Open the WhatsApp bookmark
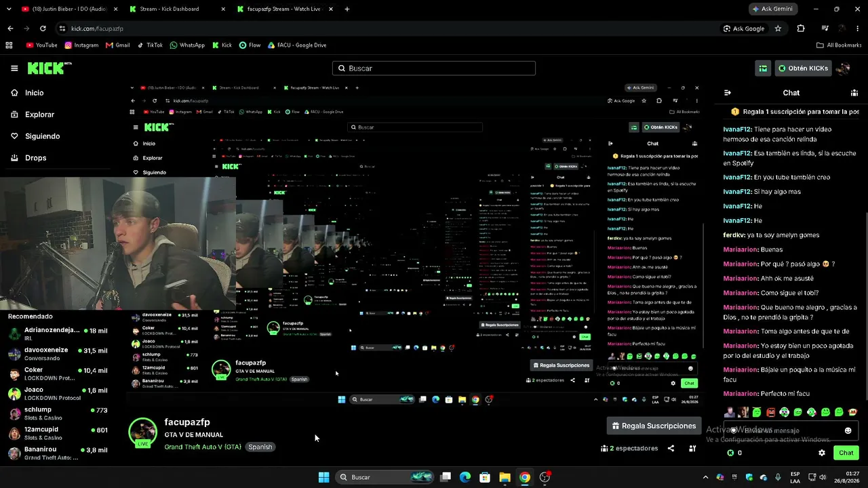Screen dimensions: 868x488 tap(187, 45)
